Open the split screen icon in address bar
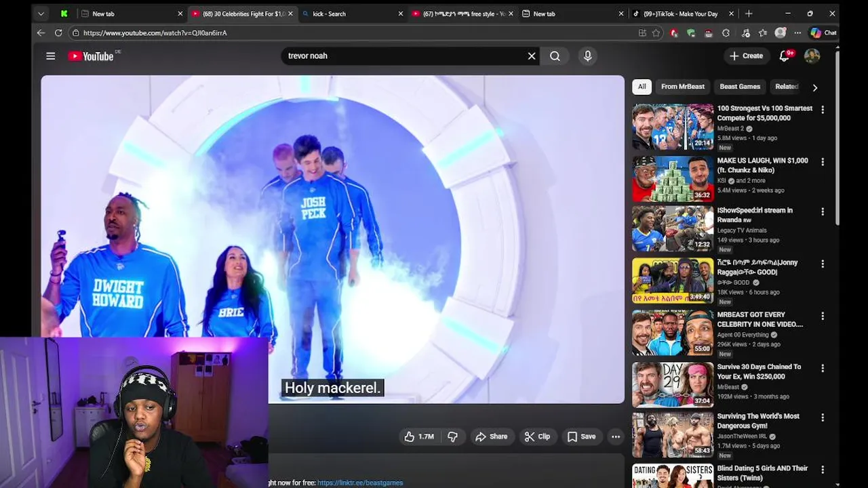This screenshot has height=488, width=868. pyautogui.click(x=642, y=33)
